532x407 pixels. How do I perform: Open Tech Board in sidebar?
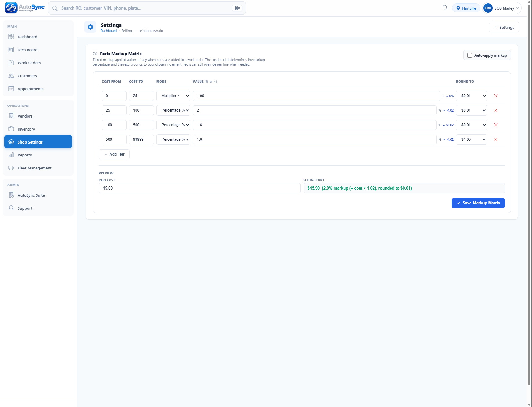(38, 50)
